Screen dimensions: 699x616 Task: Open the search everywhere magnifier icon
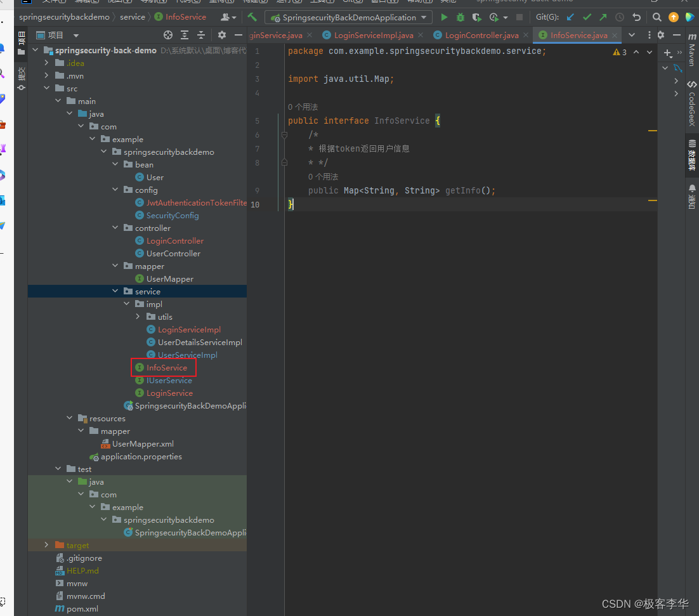[657, 17]
